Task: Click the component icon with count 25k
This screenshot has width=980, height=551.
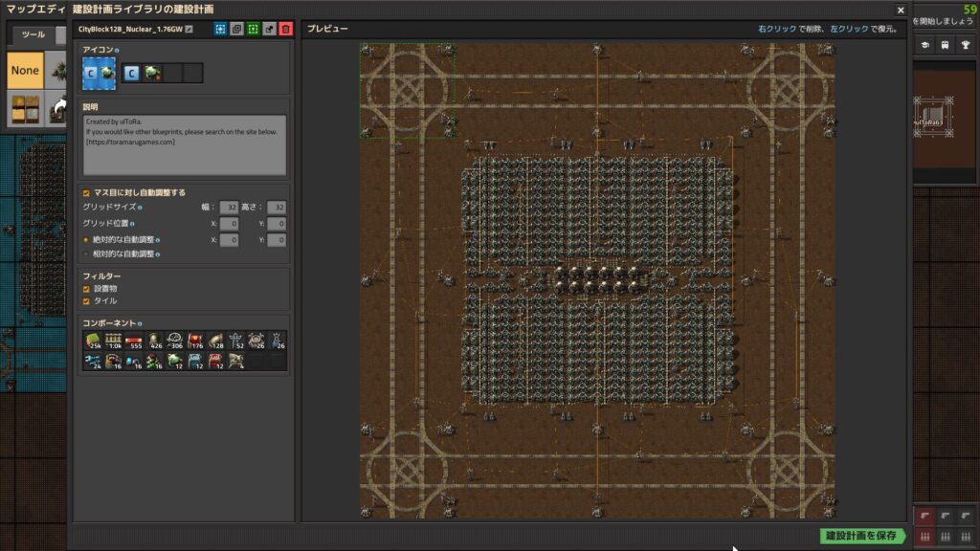Action: coord(93,341)
